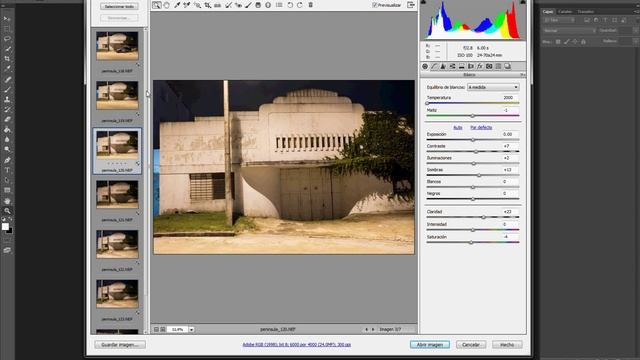Click the Cancelar button
The image size is (640, 360).
click(471, 345)
